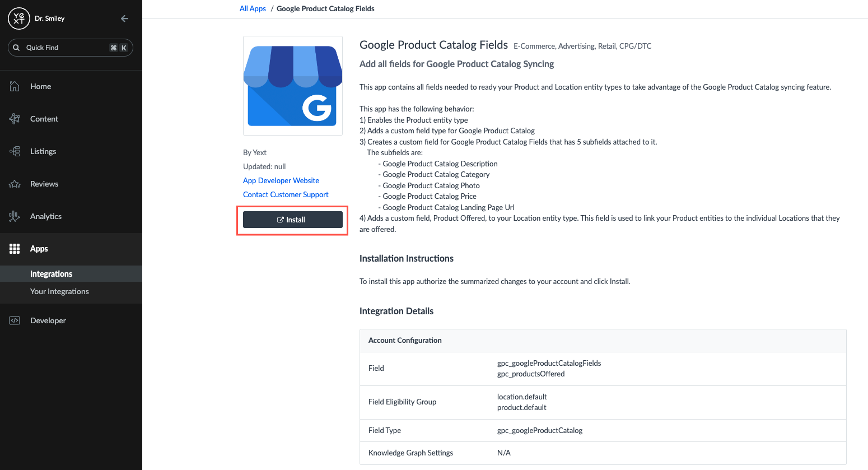Open the App Developer Website link
868x470 pixels.
pyautogui.click(x=281, y=180)
